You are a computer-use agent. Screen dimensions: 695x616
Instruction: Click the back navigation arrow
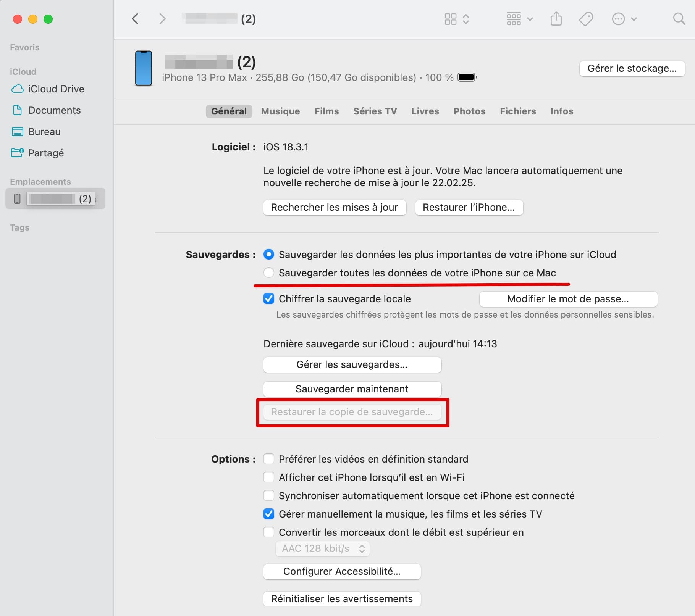135,19
